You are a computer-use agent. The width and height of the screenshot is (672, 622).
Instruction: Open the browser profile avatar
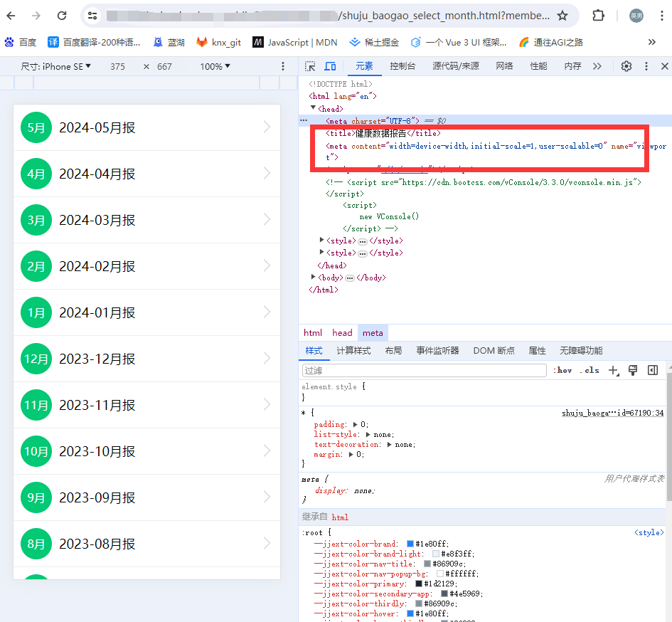coord(636,16)
